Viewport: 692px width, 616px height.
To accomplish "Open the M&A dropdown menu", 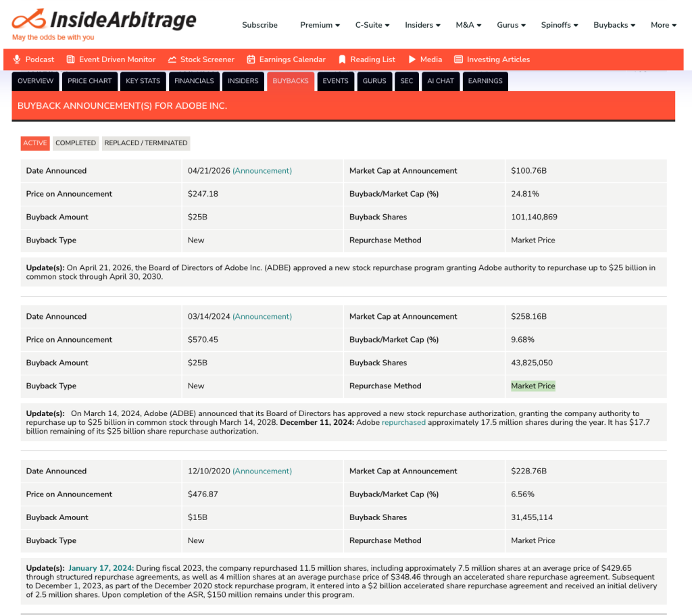I will click(468, 25).
